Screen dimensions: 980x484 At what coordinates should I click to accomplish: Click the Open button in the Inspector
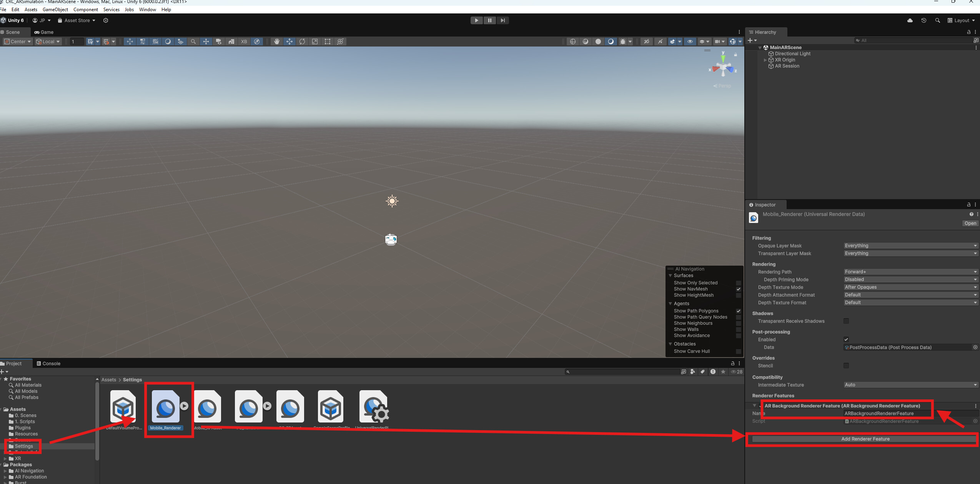coord(970,223)
